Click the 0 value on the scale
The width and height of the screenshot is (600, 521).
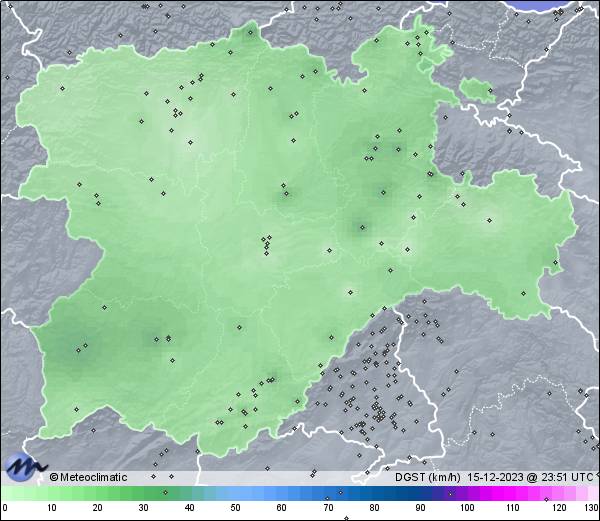(x=5, y=508)
